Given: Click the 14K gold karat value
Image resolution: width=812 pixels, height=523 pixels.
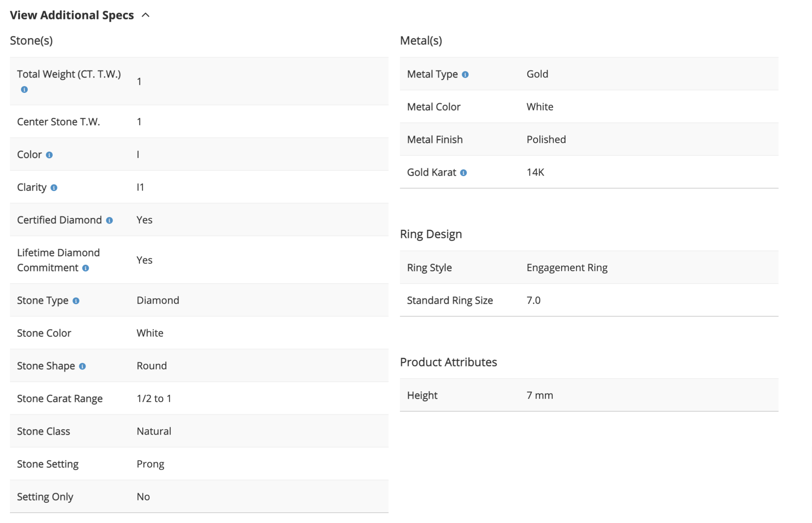Looking at the screenshot, I should click(x=535, y=172).
